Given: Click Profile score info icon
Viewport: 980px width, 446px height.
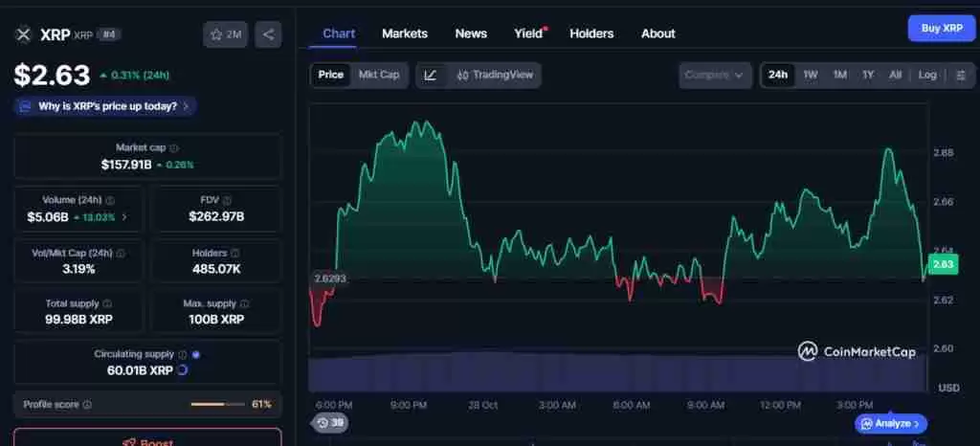Looking at the screenshot, I should [x=87, y=405].
